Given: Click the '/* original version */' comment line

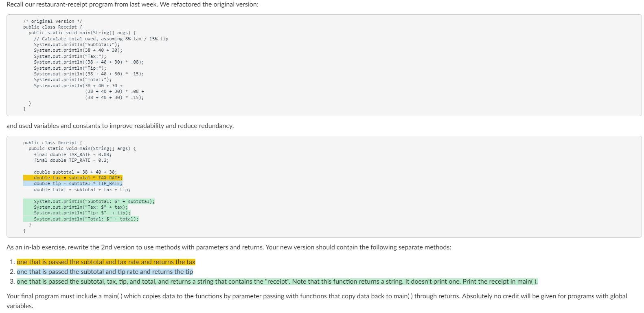Looking at the screenshot, I should [53, 21].
